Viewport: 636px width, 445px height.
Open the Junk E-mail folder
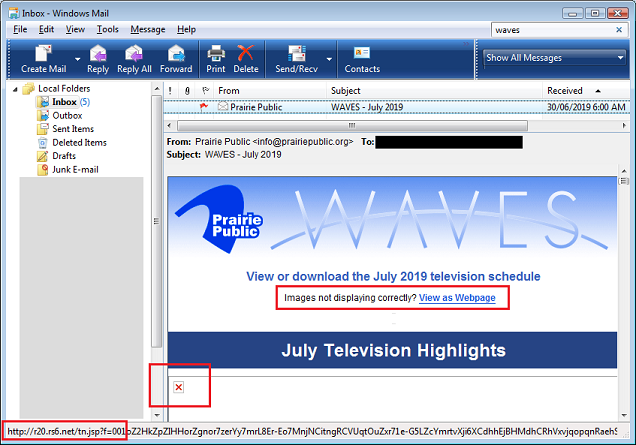pyautogui.click(x=75, y=170)
